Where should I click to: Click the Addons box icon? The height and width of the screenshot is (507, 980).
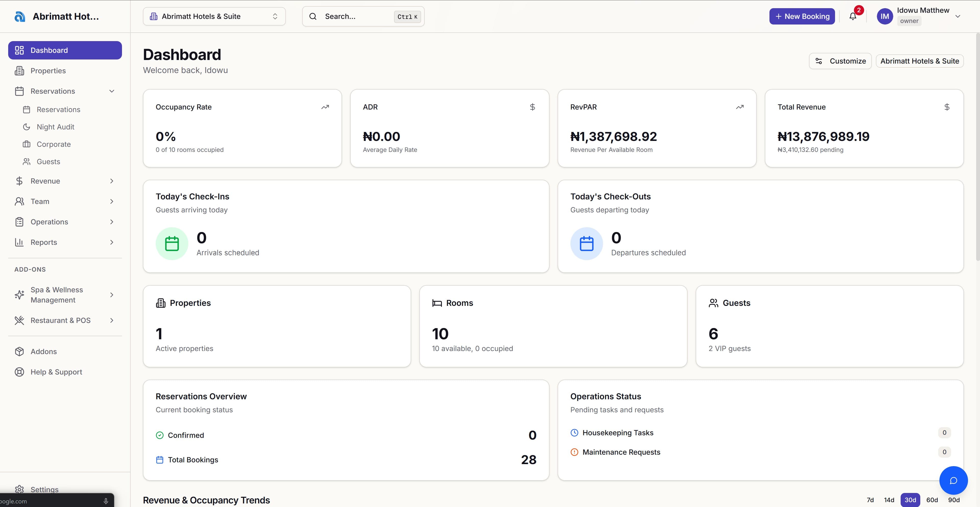(x=19, y=352)
